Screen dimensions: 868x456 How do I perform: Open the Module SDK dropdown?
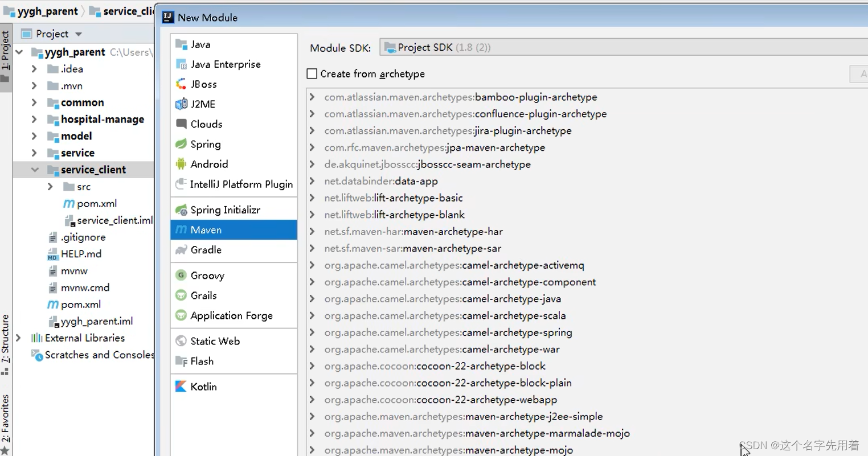tap(624, 47)
